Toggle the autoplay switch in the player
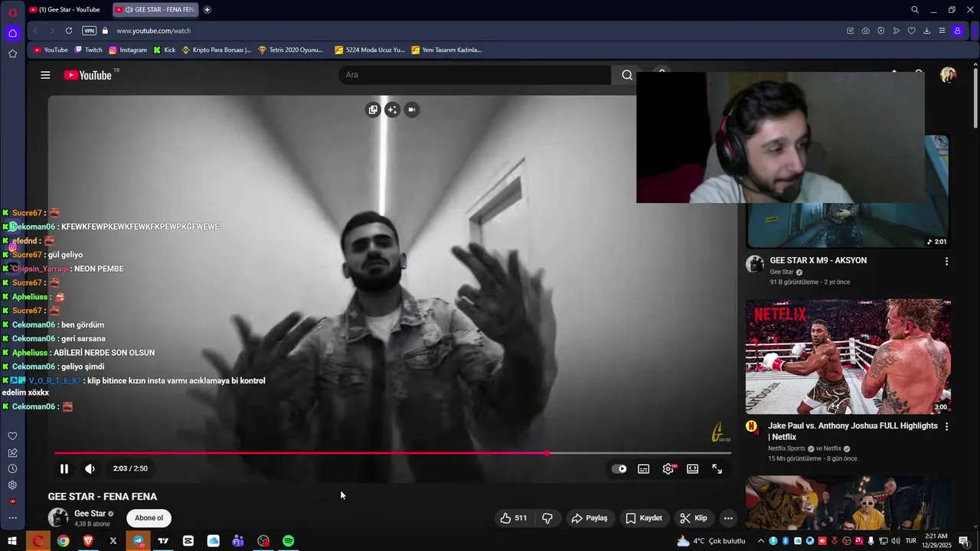The height and width of the screenshot is (551, 980). 619,469
